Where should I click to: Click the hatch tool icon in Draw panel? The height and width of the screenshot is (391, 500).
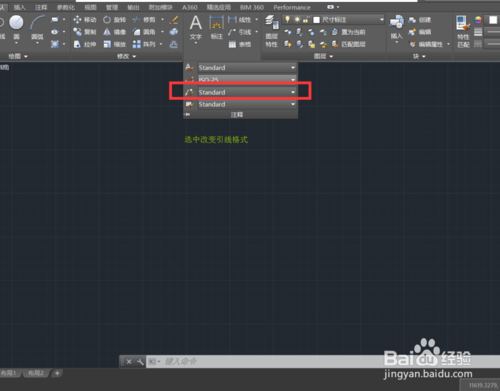55,44
